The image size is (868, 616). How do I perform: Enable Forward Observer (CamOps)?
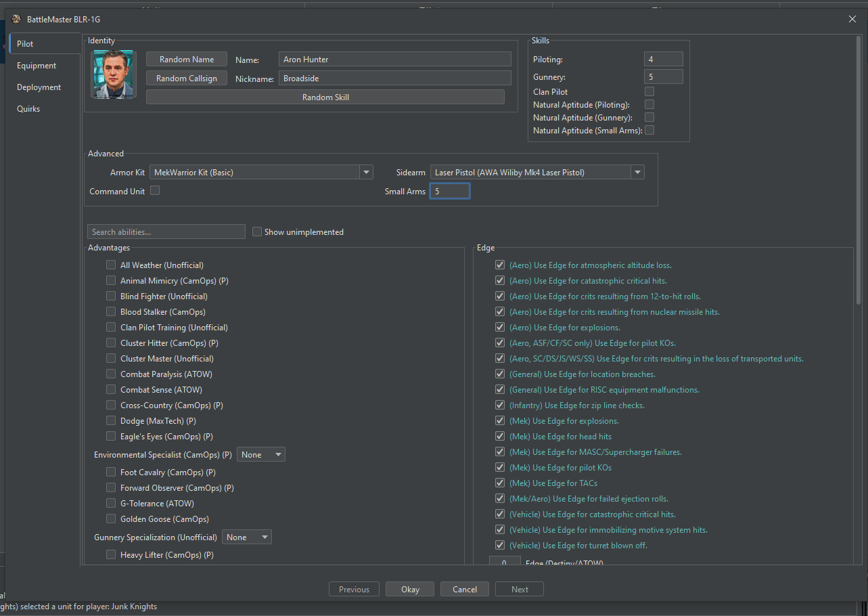(111, 488)
